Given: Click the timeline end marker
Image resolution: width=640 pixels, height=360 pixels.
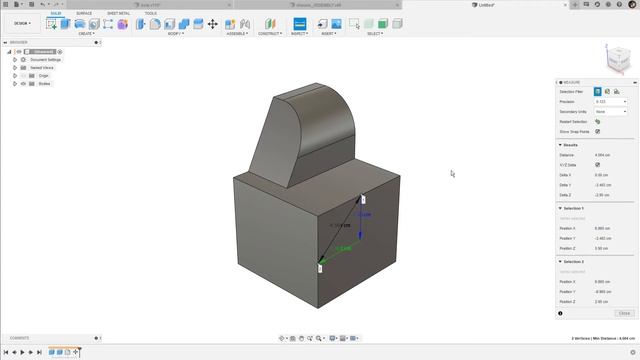Looking at the screenshot, I should (80, 352).
